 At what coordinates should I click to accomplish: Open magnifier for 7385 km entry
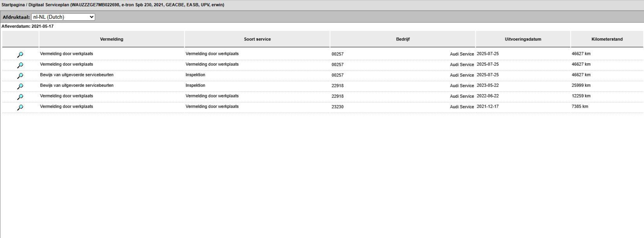(20, 107)
